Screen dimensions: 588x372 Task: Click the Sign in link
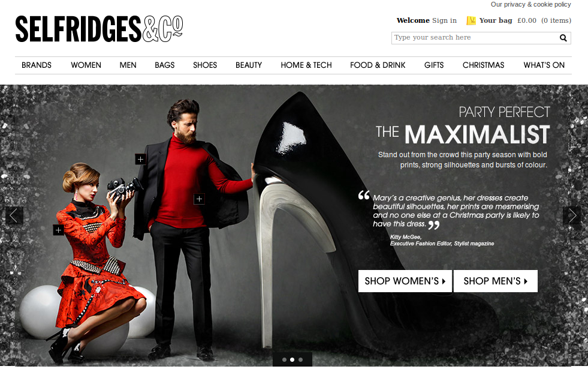(x=444, y=20)
